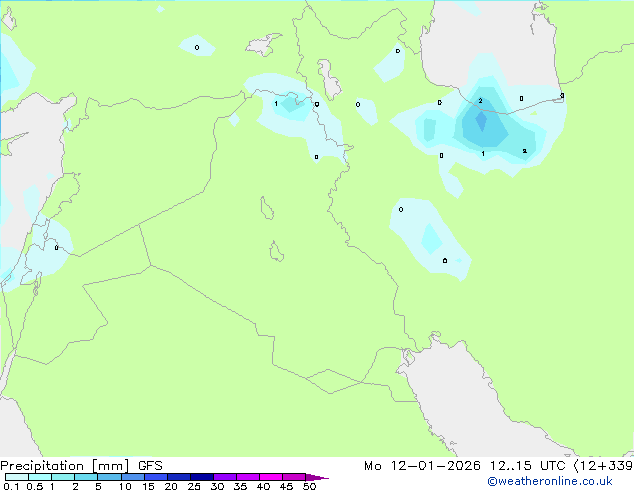Click the legend label '0.1'

pyautogui.click(x=10, y=486)
